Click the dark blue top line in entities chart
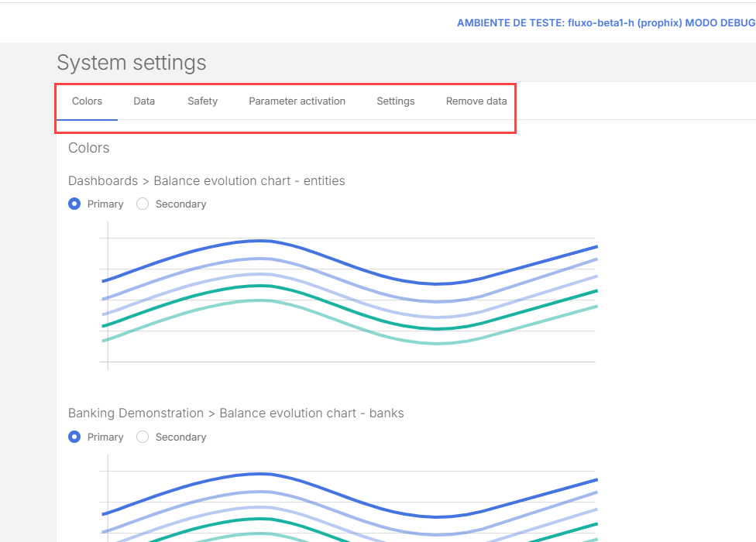 click(x=263, y=240)
